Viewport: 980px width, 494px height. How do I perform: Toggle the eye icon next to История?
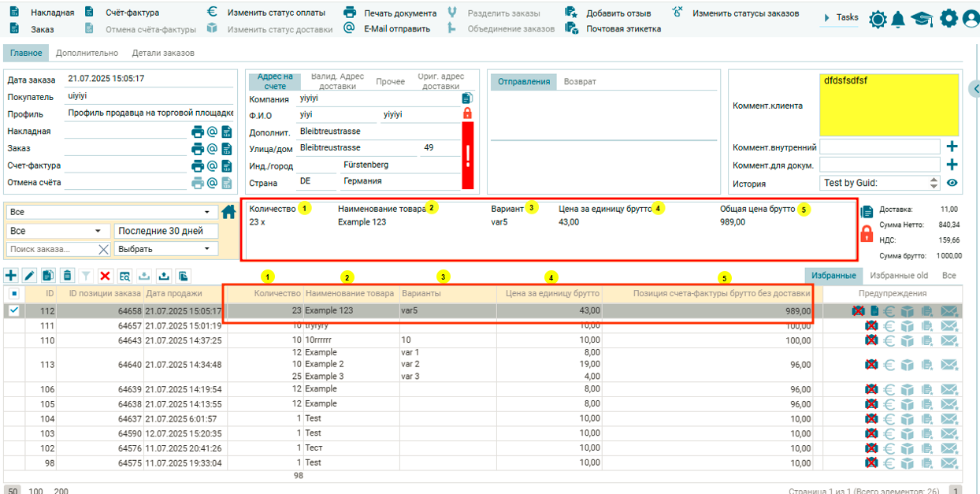click(952, 184)
